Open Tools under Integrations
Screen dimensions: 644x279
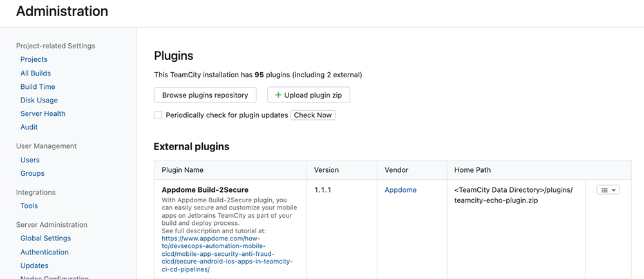[x=29, y=206]
